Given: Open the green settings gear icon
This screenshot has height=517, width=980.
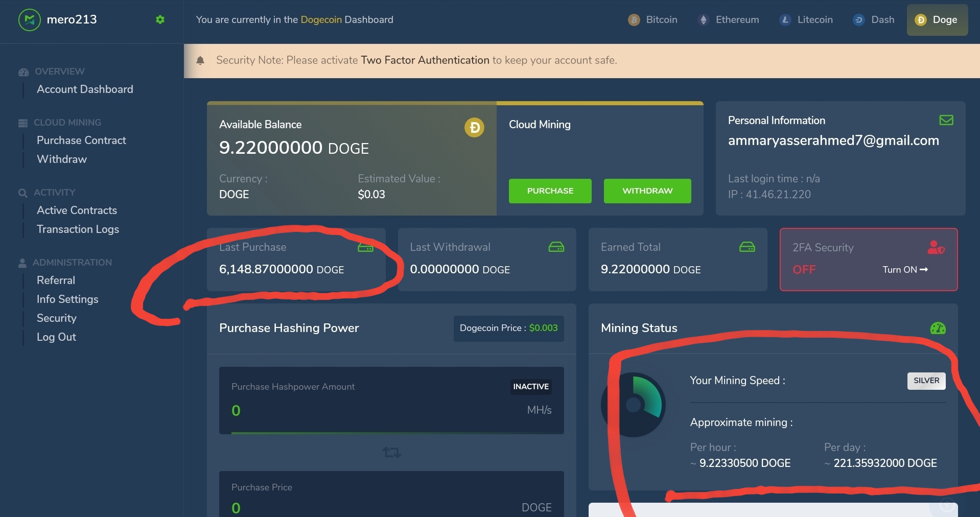Looking at the screenshot, I should coord(160,19).
